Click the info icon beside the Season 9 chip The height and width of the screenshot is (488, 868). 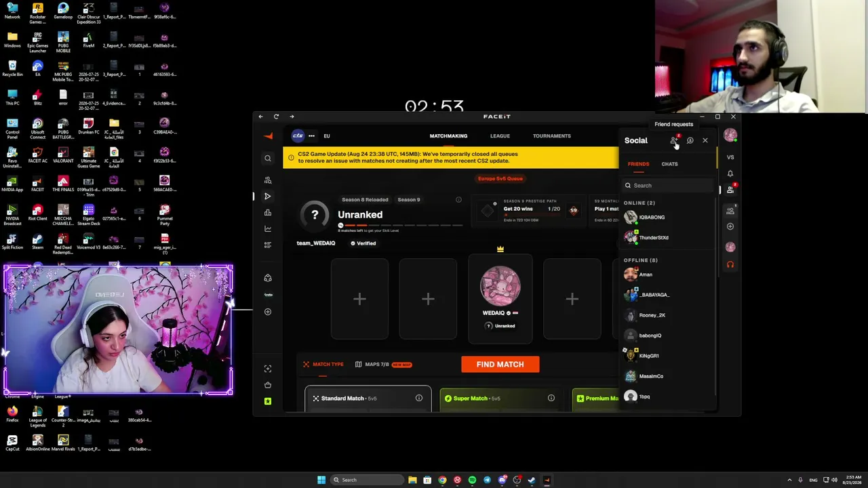click(x=458, y=200)
